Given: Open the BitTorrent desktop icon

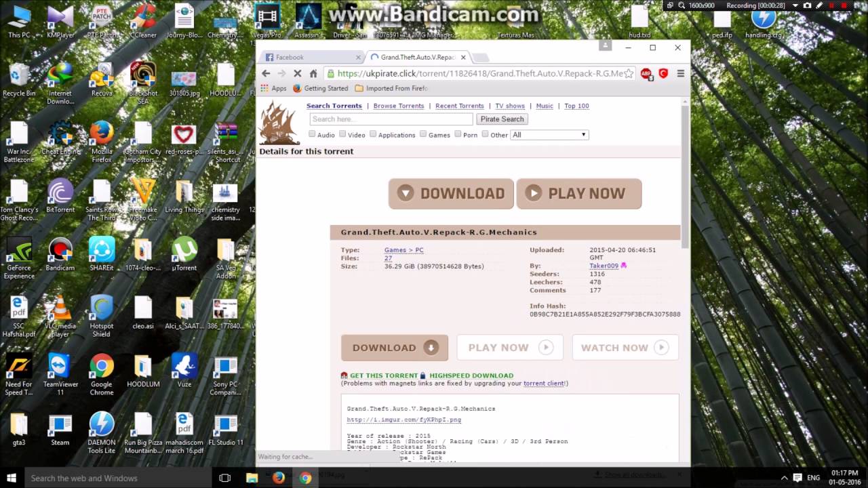Looking at the screenshot, I should coord(60,196).
